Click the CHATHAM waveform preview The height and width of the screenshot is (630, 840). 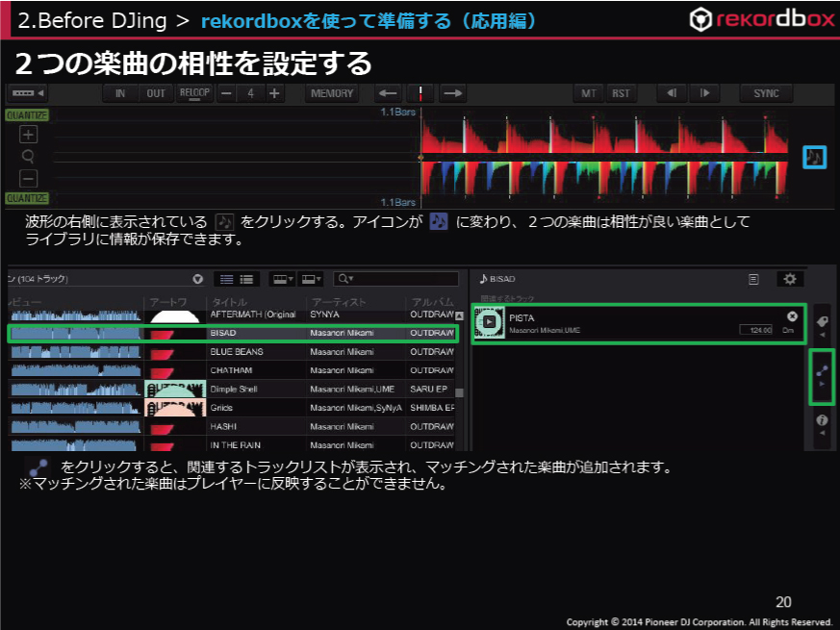point(76,370)
